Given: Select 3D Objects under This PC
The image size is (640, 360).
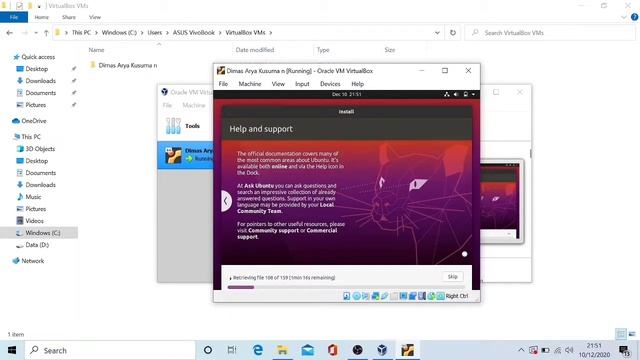Looking at the screenshot, I should (x=40, y=149).
